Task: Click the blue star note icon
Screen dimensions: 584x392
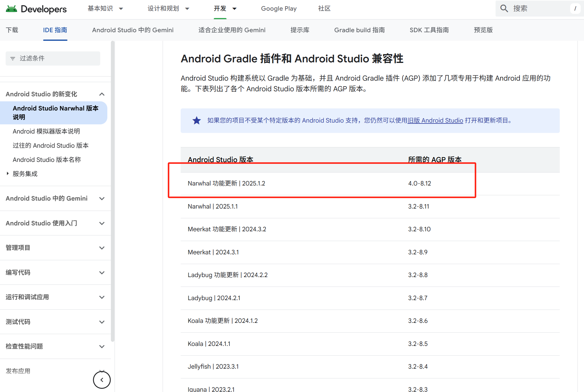Action: [197, 121]
